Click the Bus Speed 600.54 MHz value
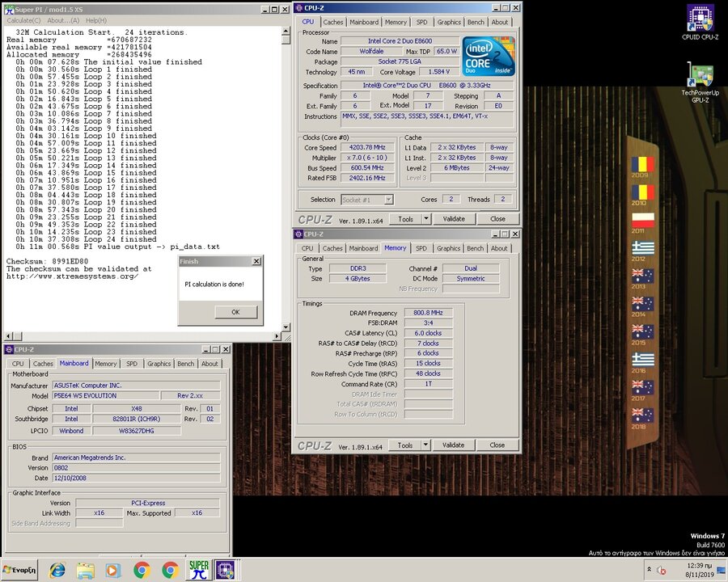Viewport: 728px width, 582px height. [x=366, y=167]
